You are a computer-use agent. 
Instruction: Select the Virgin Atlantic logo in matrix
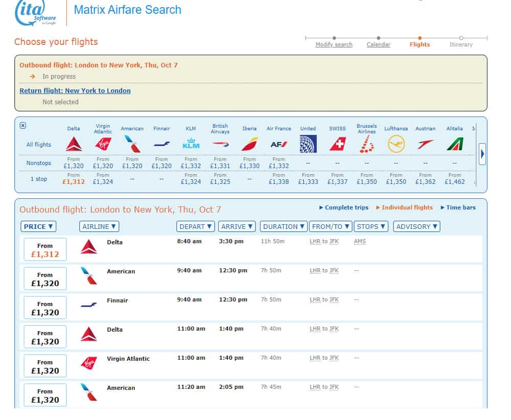[103, 144]
